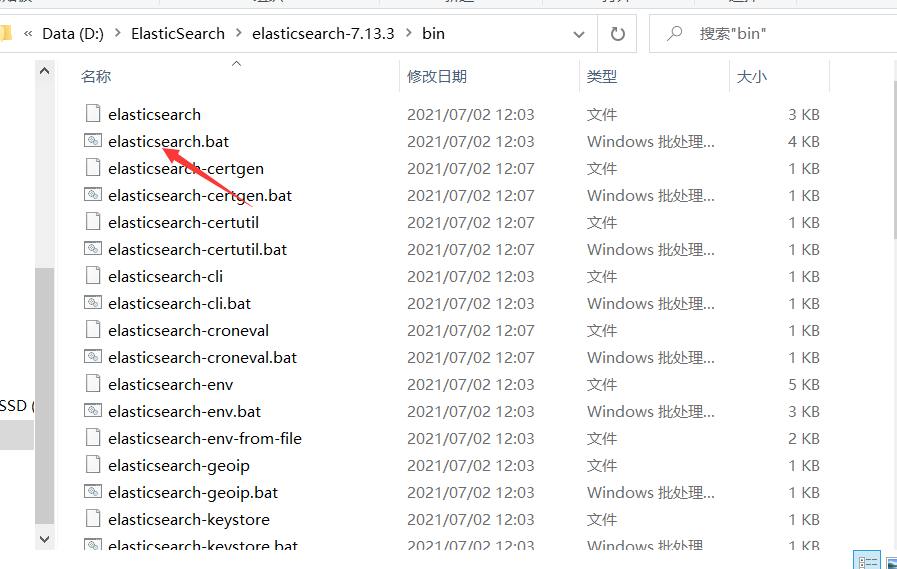Open the address bar history dropdown
Viewport: 897px width, 569px height.
579,34
